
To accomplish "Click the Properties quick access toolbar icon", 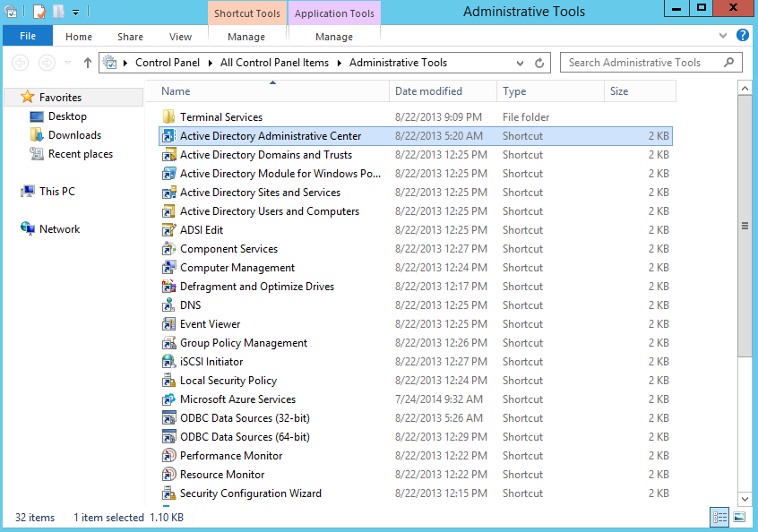I will point(39,12).
